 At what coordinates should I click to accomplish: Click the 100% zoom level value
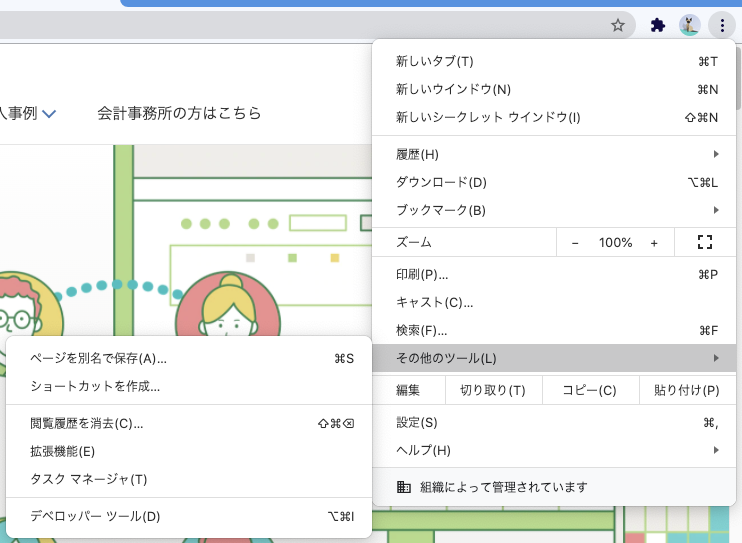[x=615, y=243]
